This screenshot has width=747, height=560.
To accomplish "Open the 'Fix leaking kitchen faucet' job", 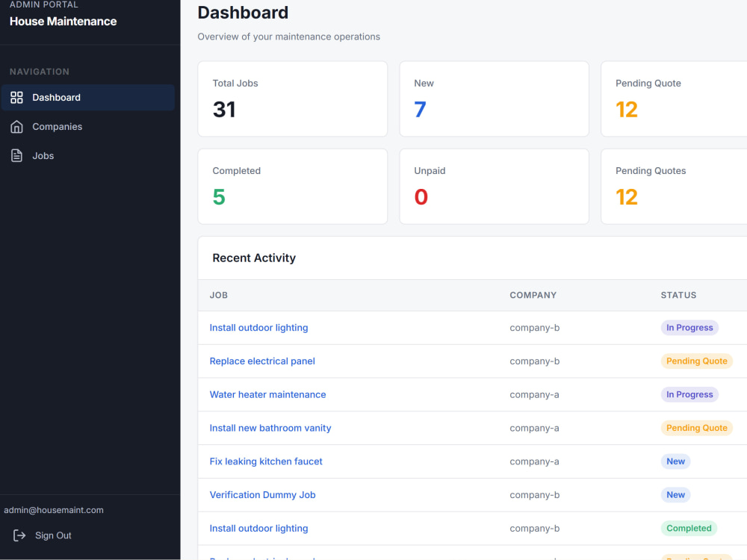I will tap(266, 461).
